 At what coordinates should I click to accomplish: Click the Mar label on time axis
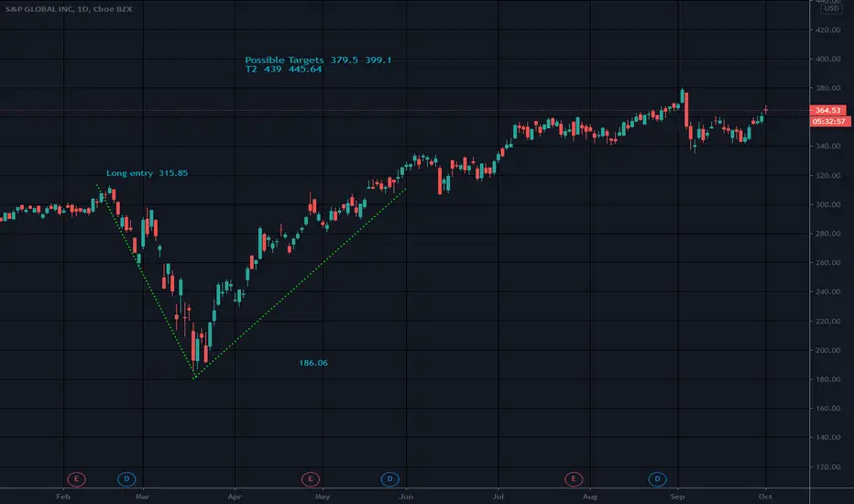click(x=143, y=497)
